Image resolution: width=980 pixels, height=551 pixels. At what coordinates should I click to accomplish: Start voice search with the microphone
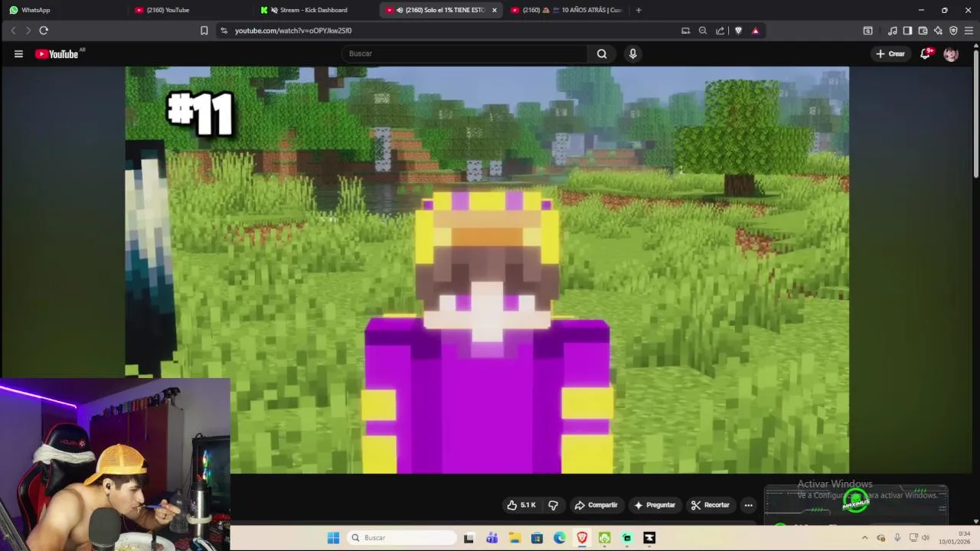point(632,54)
